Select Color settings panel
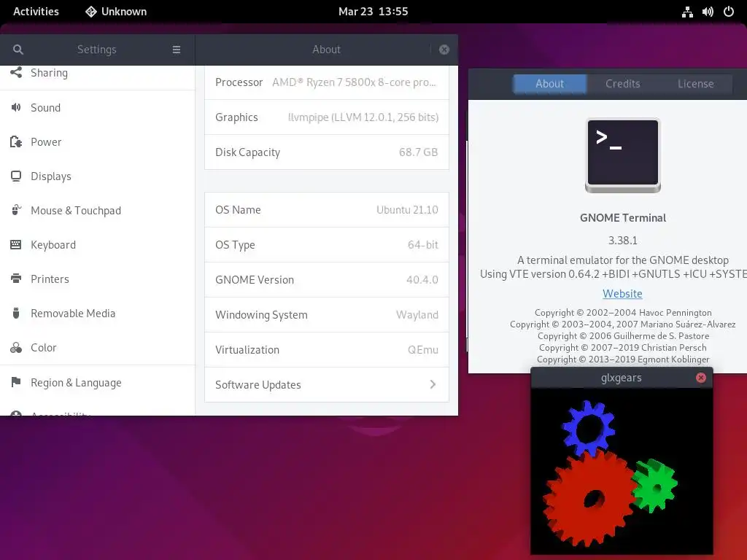 point(97,348)
